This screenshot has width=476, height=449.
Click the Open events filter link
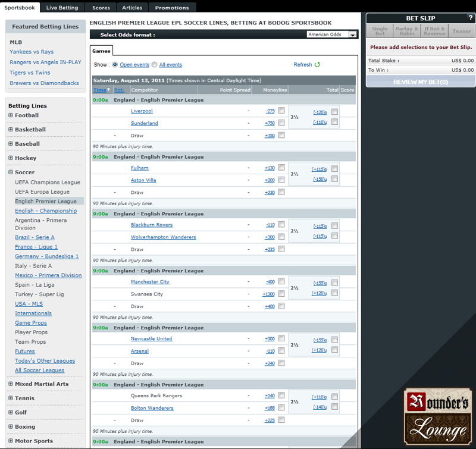coord(134,65)
